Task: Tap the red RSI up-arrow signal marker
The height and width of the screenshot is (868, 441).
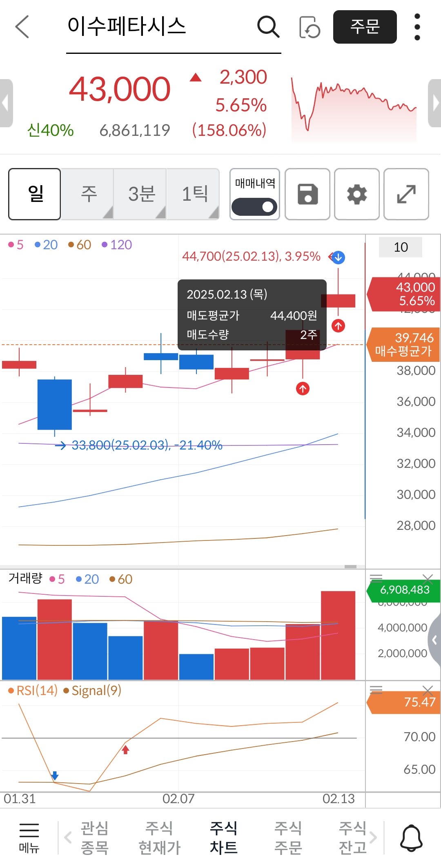Action: (126, 750)
